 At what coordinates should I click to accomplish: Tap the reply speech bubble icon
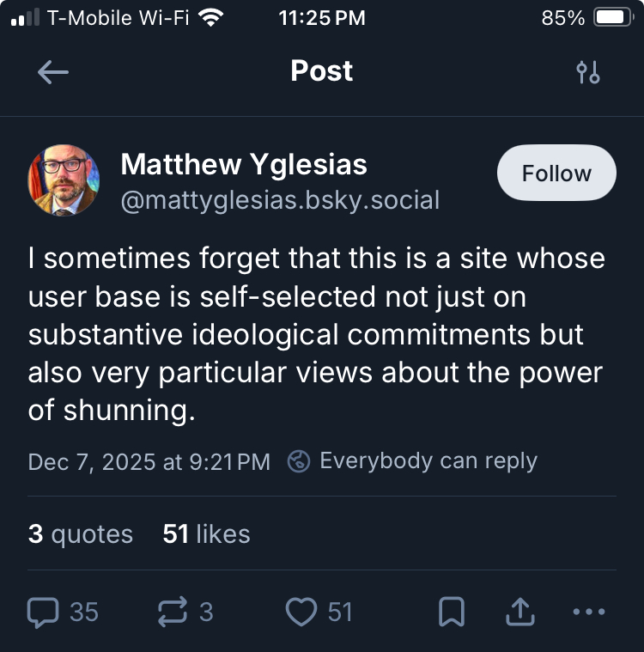(43, 612)
